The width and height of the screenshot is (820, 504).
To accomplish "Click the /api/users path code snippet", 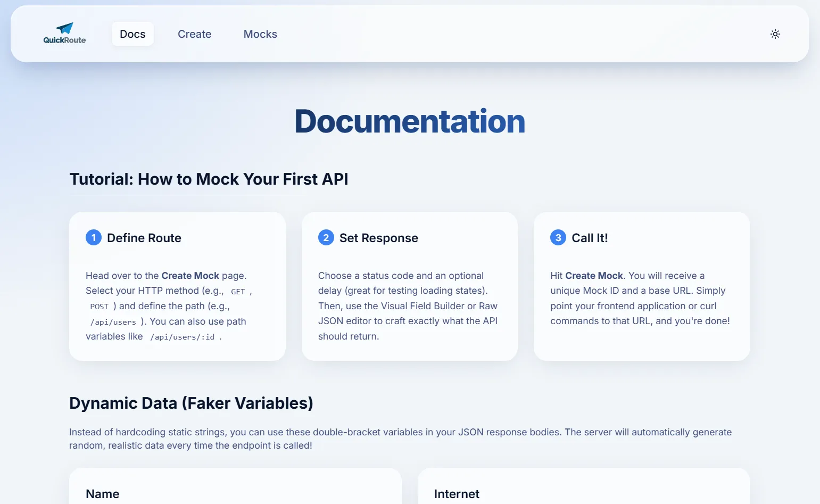I will 113,322.
